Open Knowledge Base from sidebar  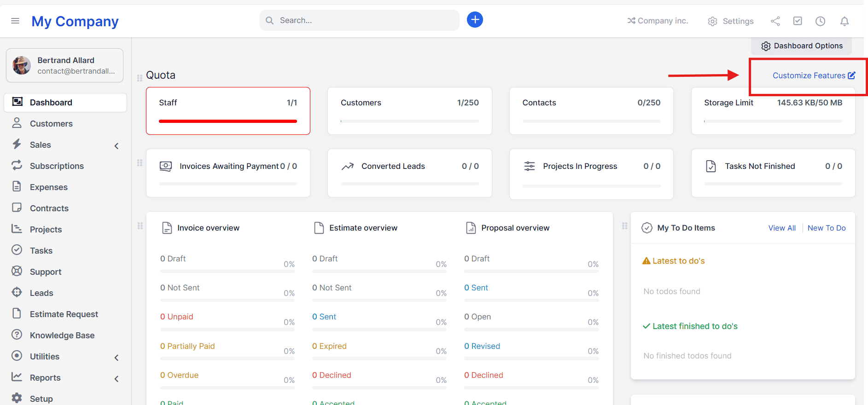[62, 336]
